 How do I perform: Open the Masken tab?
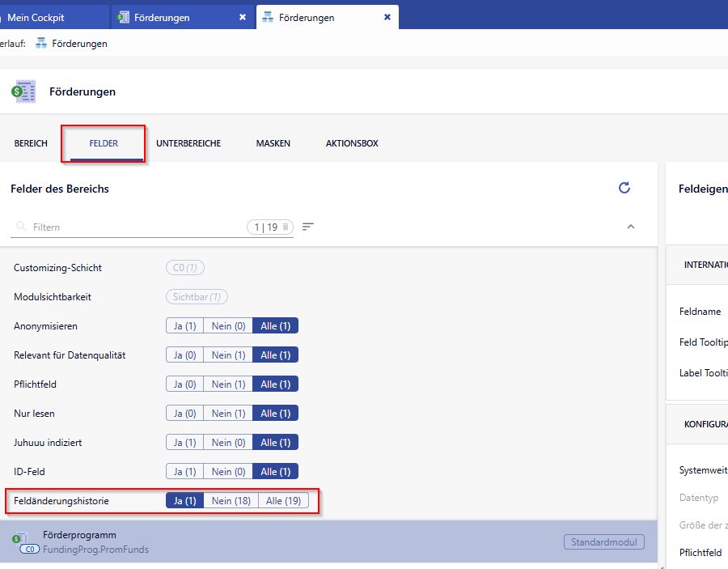273,143
